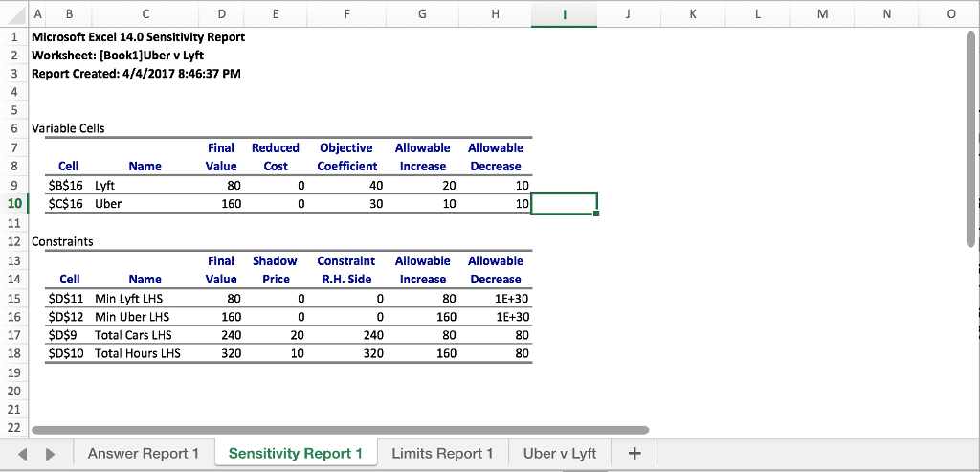Image resolution: width=980 pixels, height=472 pixels.
Task: Select column I header
Action: tap(564, 14)
